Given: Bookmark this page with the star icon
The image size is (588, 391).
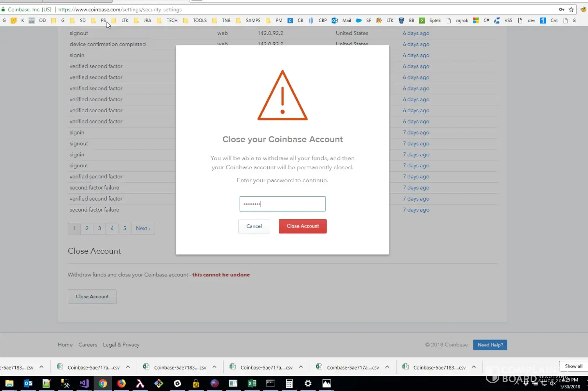Looking at the screenshot, I should (571, 9).
